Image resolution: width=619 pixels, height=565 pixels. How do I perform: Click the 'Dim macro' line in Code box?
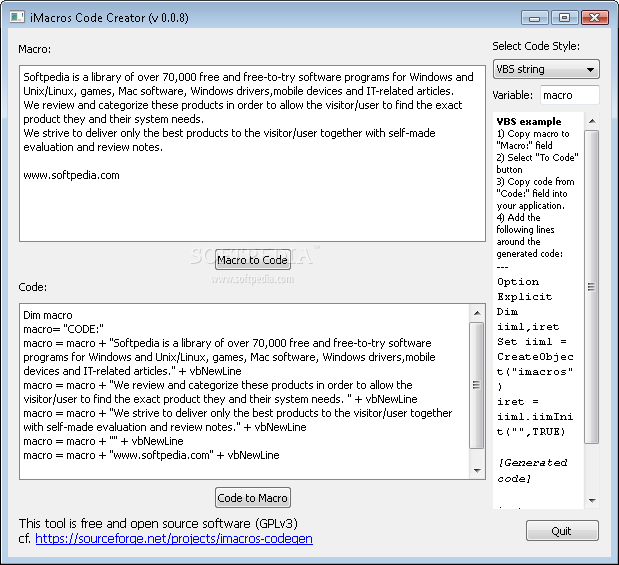tap(48, 315)
